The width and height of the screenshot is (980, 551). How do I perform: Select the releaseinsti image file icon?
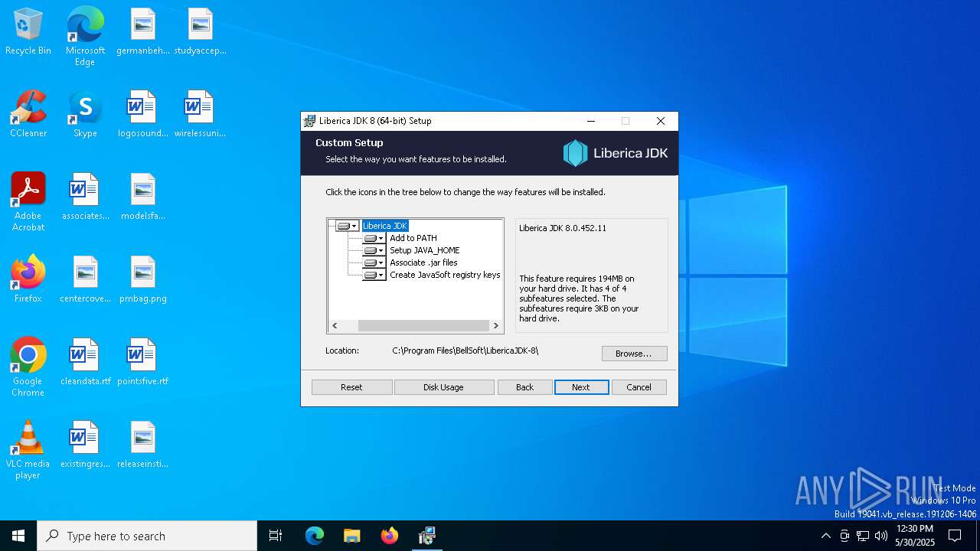[143, 445]
